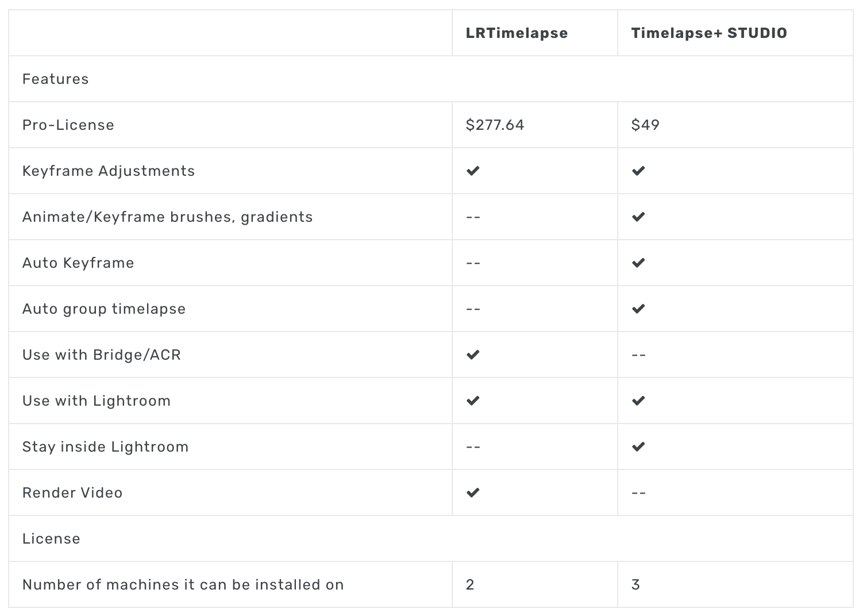Click Number of machines row label
Image resolution: width=863 pixels, height=616 pixels.
(183, 584)
